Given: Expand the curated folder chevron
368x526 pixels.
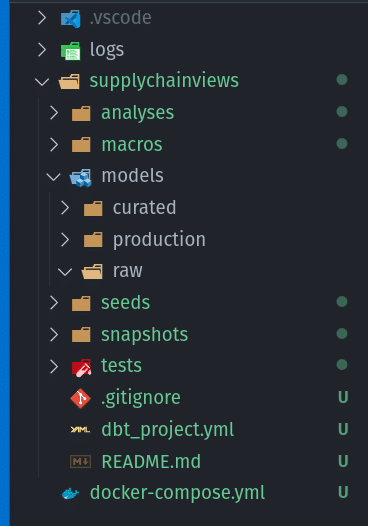Looking at the screenshot, I should (x=65, y=208).
